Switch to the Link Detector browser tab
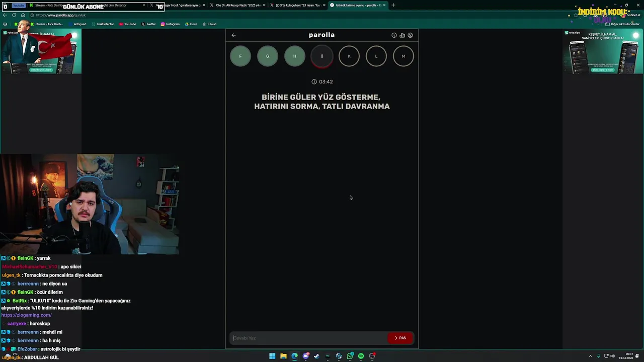Image resolution: width=644 pixels, height=362 pixels. [x=118, y=5]
